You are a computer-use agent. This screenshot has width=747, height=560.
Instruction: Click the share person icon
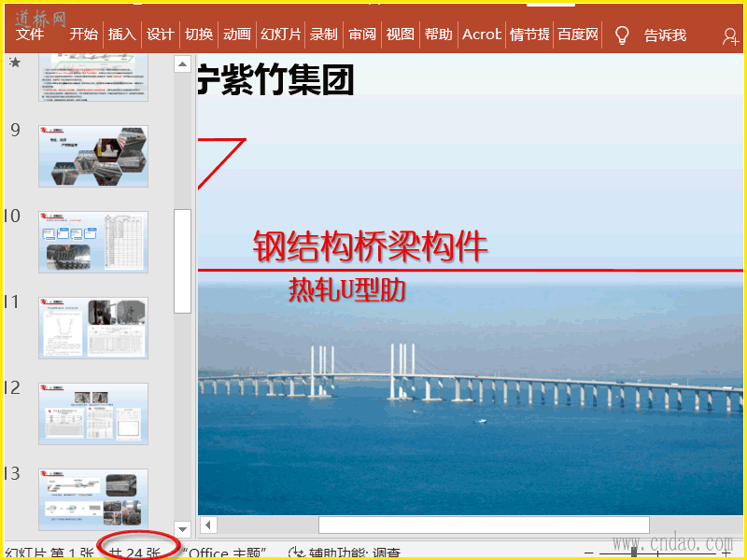coord(730,36)
